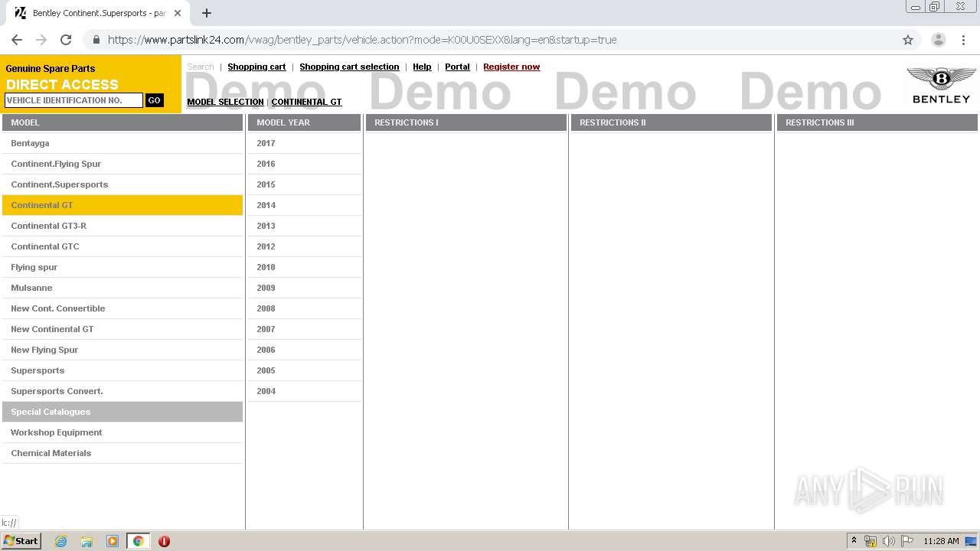Select the Bentayga model
The width and height of the screenshot is (980, 551).
click(x=122, y=143)
